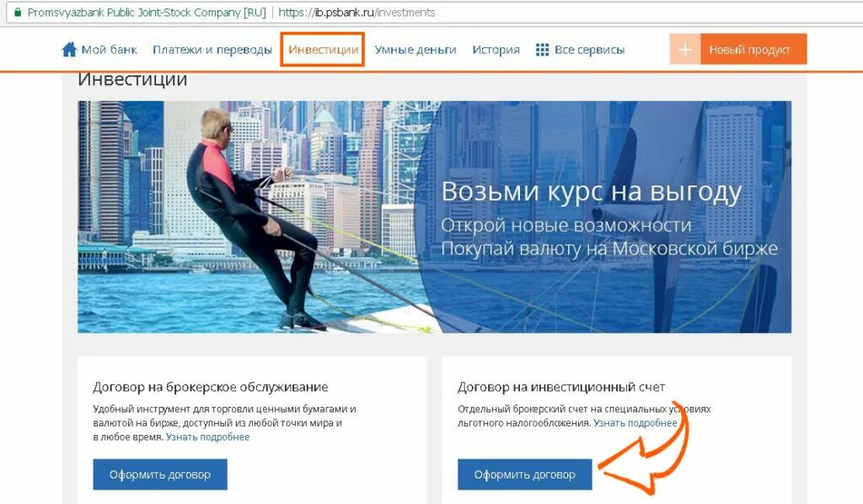Open the grid icon for Все сервисы
This screenshot has width=863, height=504.
(542, 50)
